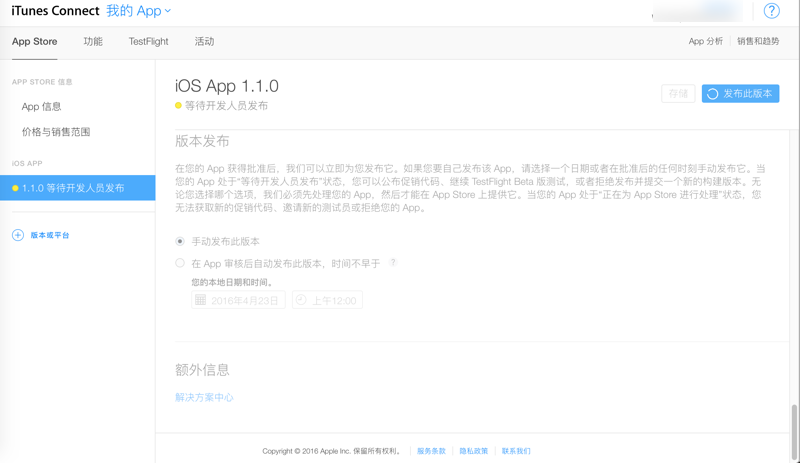The image size is (800, 463).
Task: Click the blurred account name at top right
Action: (x=697, y=12)
